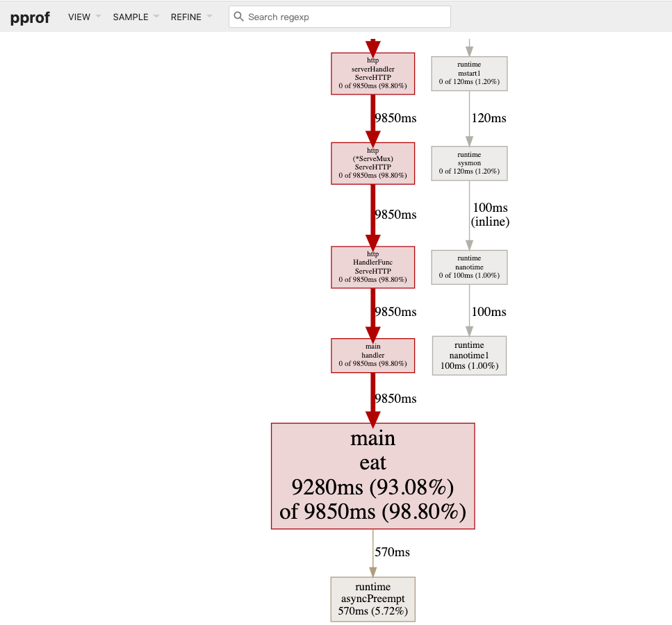The image size is (672, 625).
Task: Click 9850ms label below ServeMux node
Action: point(395,215)
